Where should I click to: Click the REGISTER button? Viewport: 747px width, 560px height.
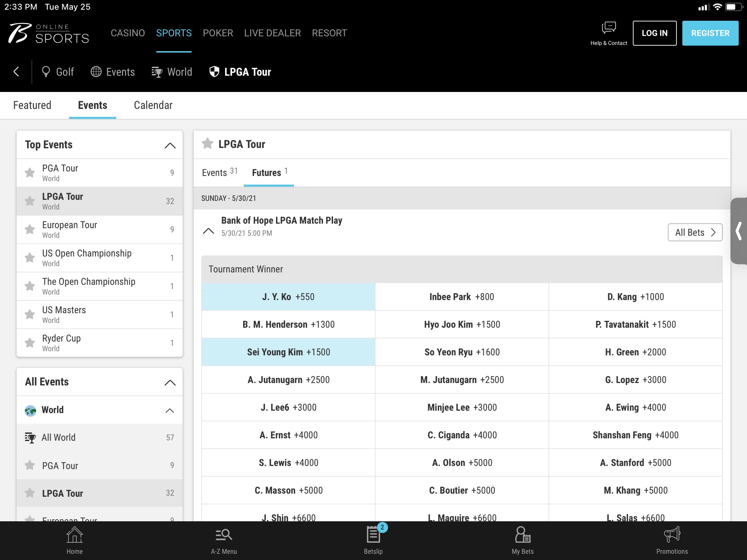[710, 33]
